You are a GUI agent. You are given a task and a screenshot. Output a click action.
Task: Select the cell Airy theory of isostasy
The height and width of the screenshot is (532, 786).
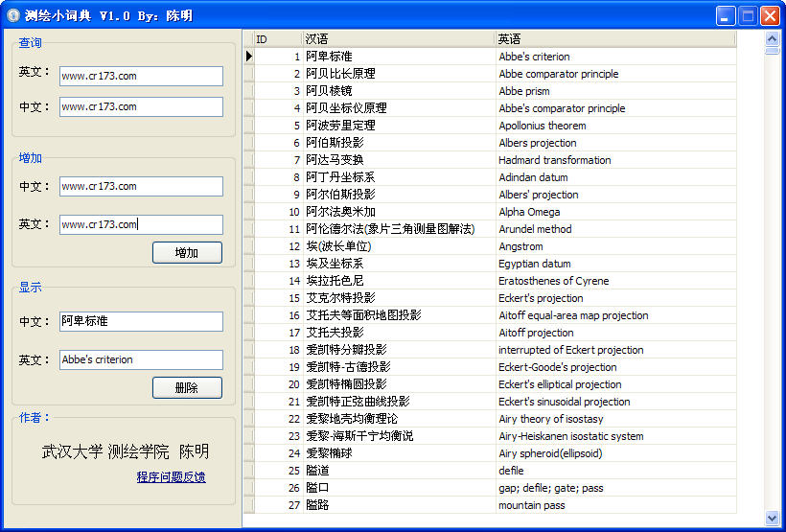[616, 419]
